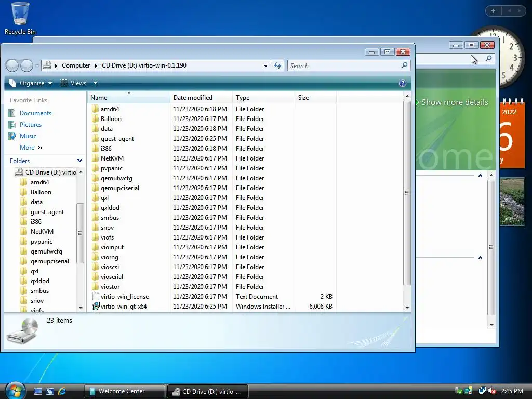Open the recent pages dropdown beside the Forward button

[37, 66]
